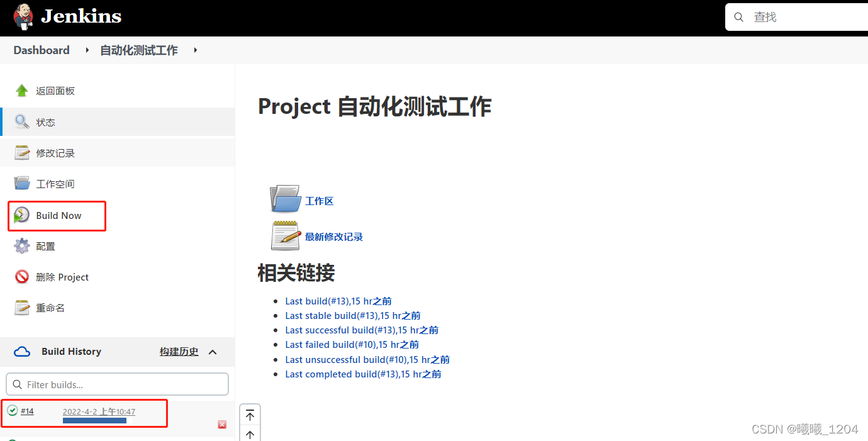The image size is (868, 441).
Task: Expand the breadcrumb arrow after 自动化测试工作
Action: [x=195, y=50]
